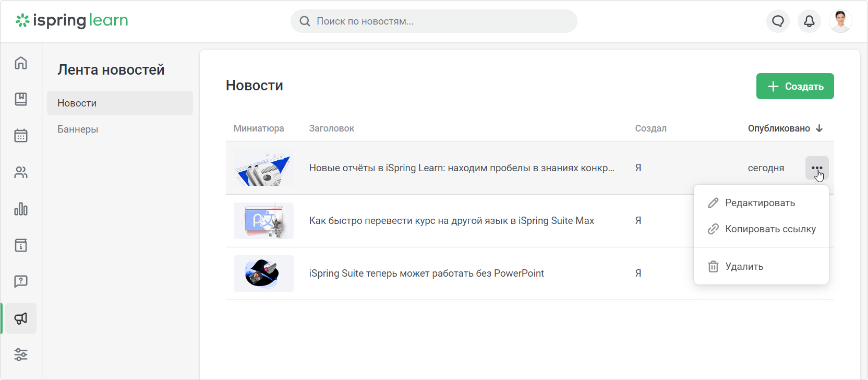Choose Редактировать in the context menu
868x380 pixels.
[761, 203]
